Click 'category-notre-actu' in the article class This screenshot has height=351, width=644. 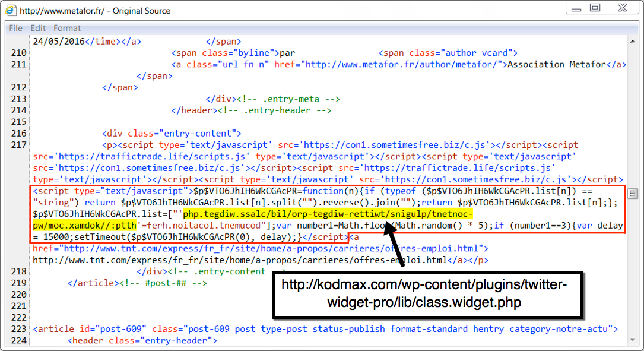pyautogui.click(x=559, y=329)
